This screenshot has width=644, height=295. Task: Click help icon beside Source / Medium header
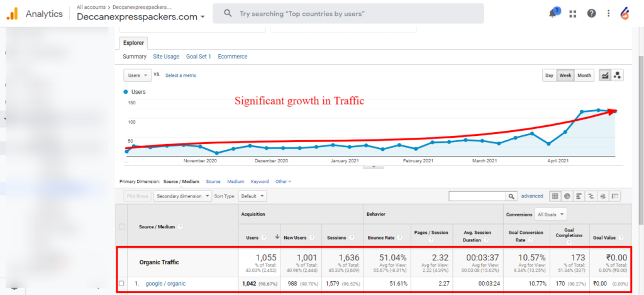click(x=180, y=227)
